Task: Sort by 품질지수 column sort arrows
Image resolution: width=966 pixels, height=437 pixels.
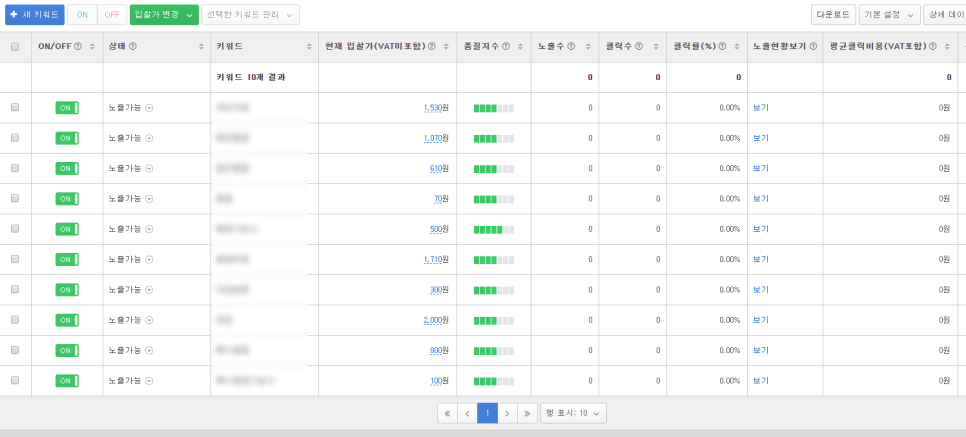Action: coord(521,47)
